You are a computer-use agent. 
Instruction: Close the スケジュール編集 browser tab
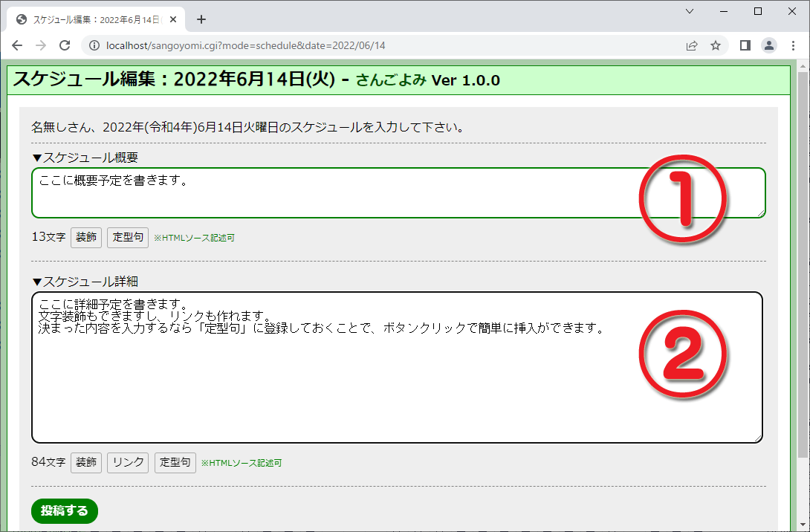(173, 19)
